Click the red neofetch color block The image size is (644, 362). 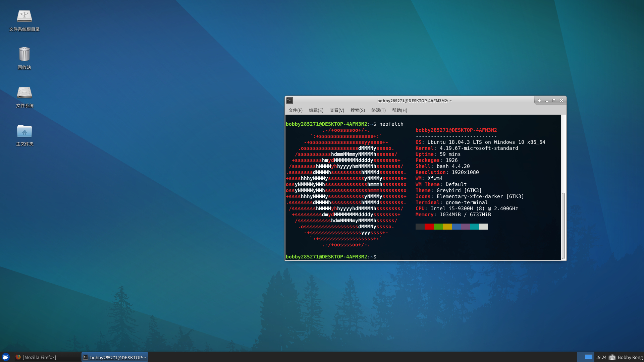click(429, 227)
